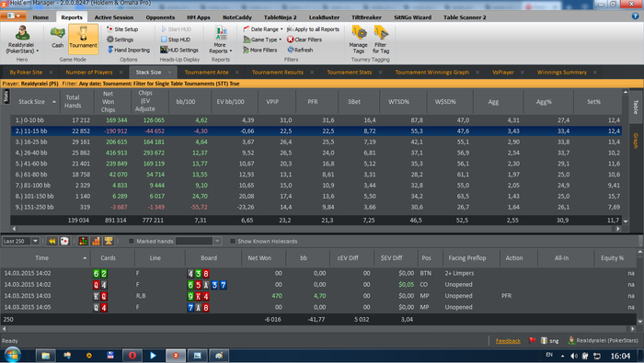Open the Tournament Winnings Graph tab
This screenshot has height=363, width=644.
432,73
